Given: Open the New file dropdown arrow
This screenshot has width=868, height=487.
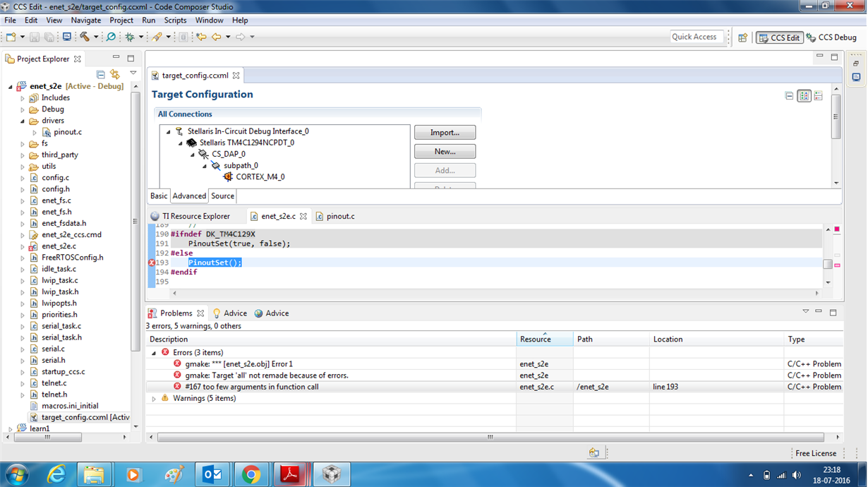Looking at the screenshot, I should click(x=22, y=37).
